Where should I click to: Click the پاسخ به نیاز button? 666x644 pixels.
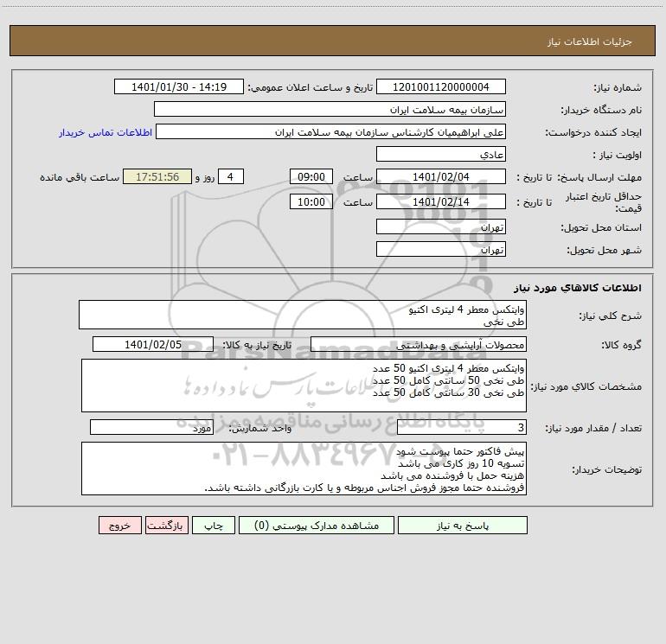tap(462, 526)
